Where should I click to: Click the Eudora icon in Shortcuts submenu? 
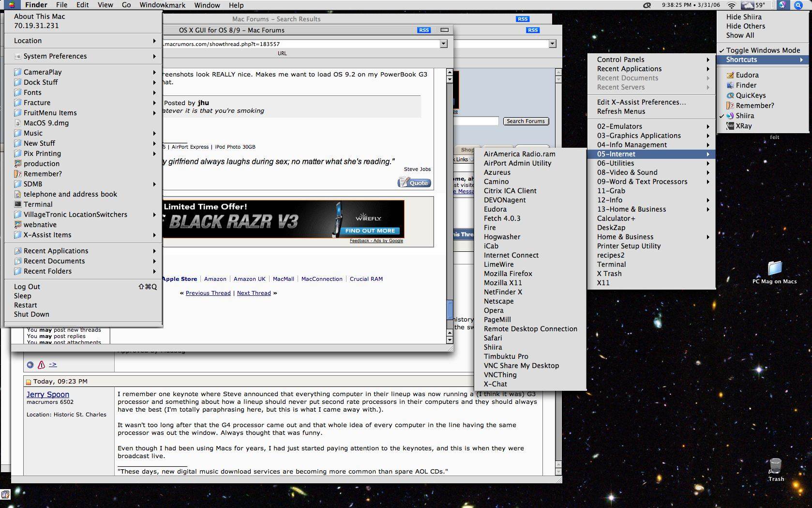point(730,75)
